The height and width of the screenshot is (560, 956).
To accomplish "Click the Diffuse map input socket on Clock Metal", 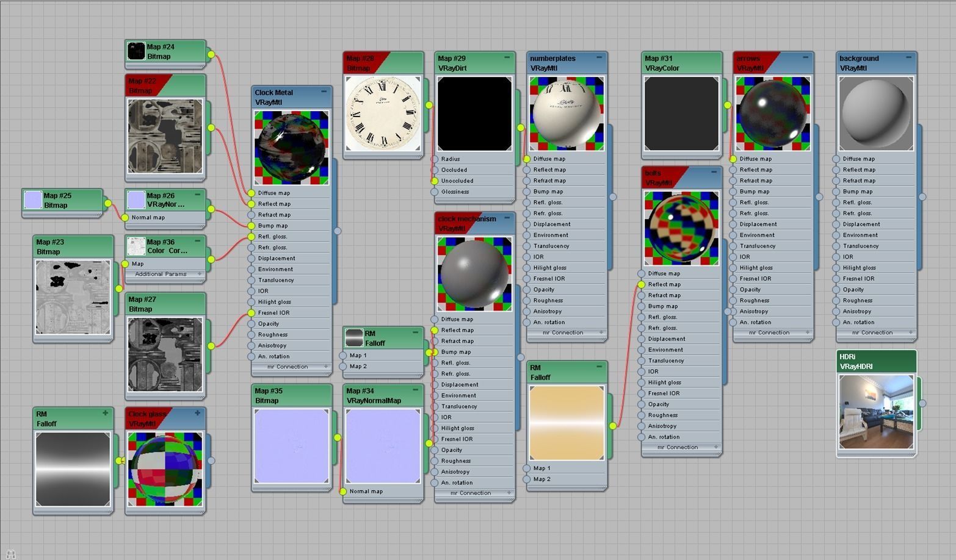I will pyautogui.click(x=252, y=193).
